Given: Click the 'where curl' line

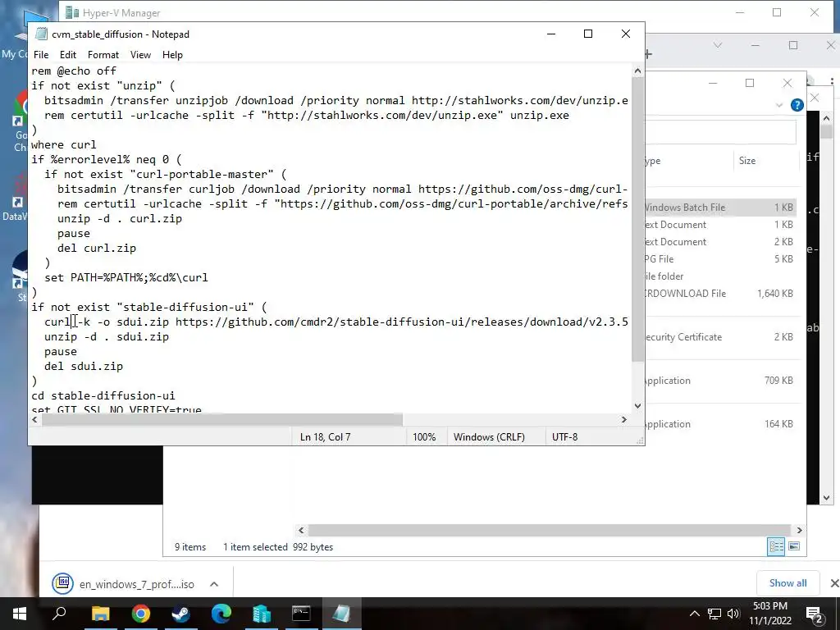Looking at the screenshot, I should [64, 144].
